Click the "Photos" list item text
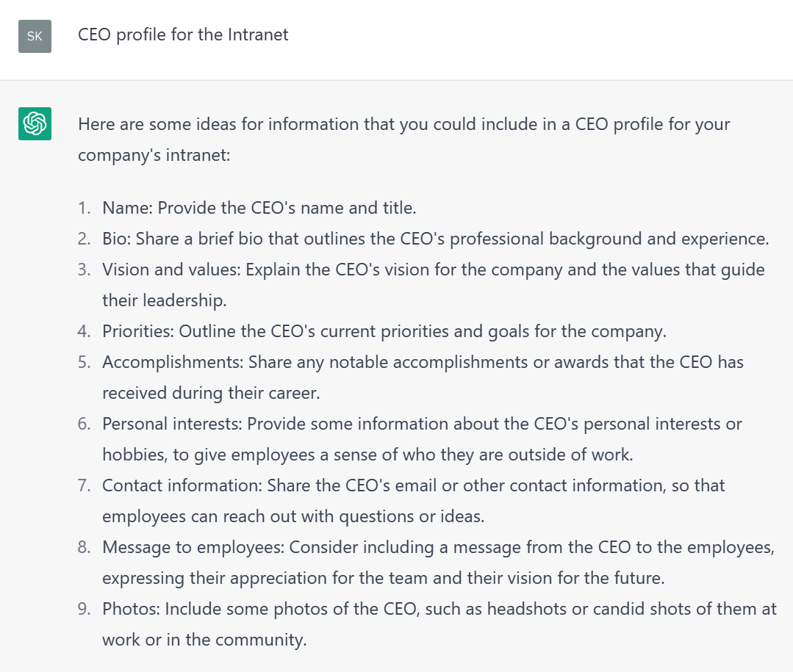This screenshot has width=793, height=672. 439,609
